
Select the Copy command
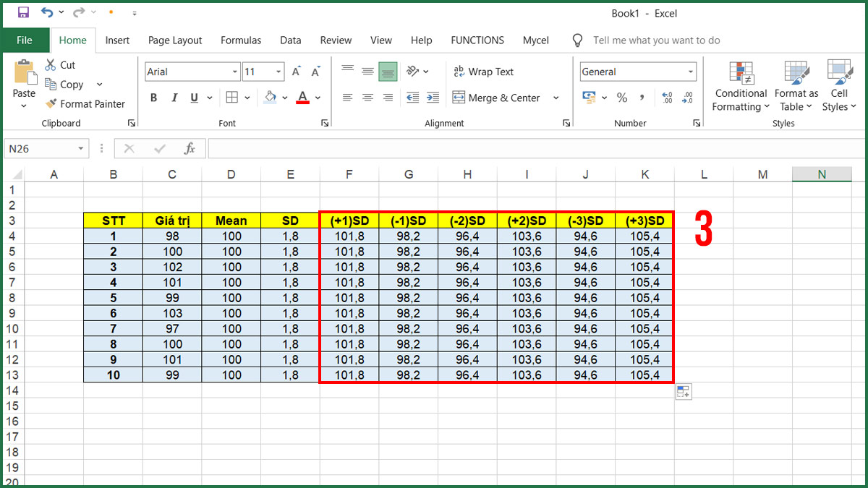64,84
